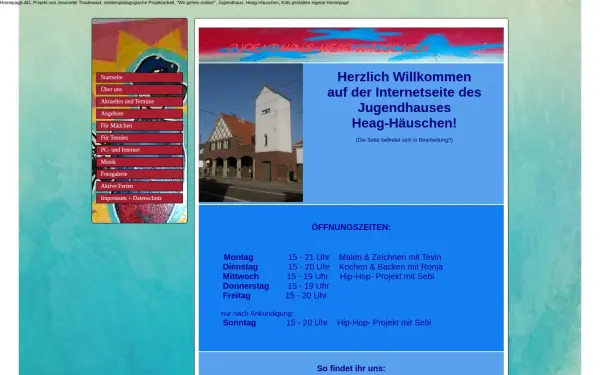This screenshot has height=375, width=600.
Task: Open Impressum + Datenschutz link
Action: coord(139,198)
